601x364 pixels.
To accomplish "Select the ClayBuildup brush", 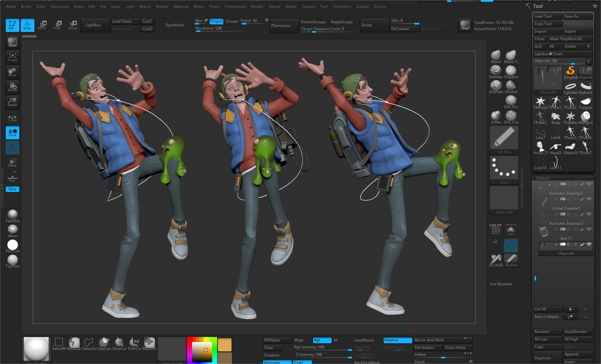I will point(511,72).
